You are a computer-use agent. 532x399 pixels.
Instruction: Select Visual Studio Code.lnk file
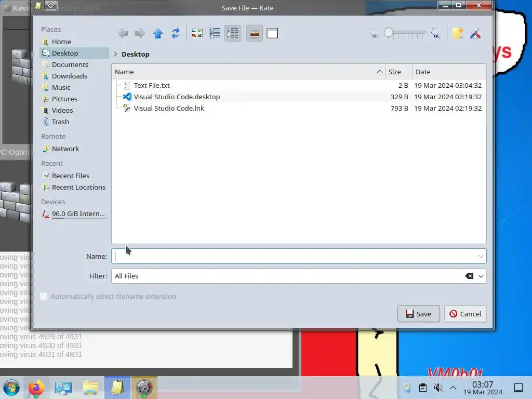tap(299, 108)
